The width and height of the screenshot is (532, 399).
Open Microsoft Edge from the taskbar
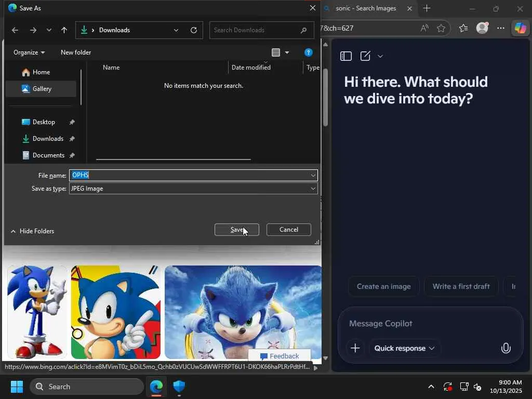(156, 387)
